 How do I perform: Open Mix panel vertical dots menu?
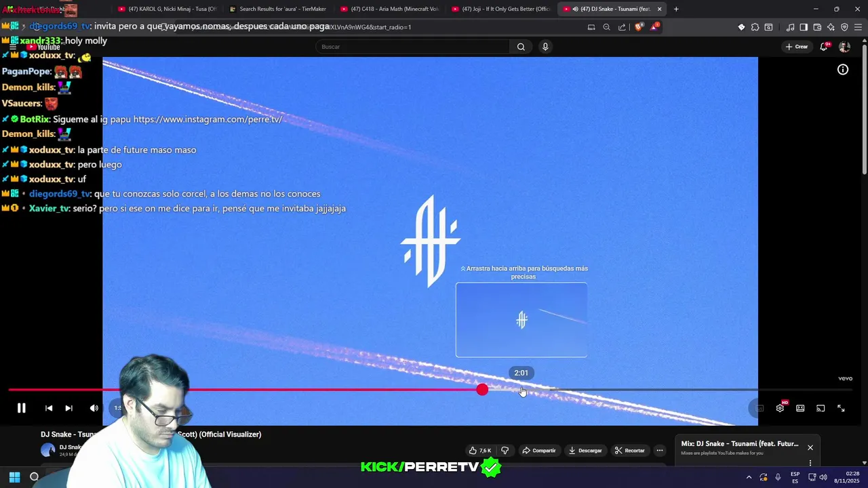810,463
